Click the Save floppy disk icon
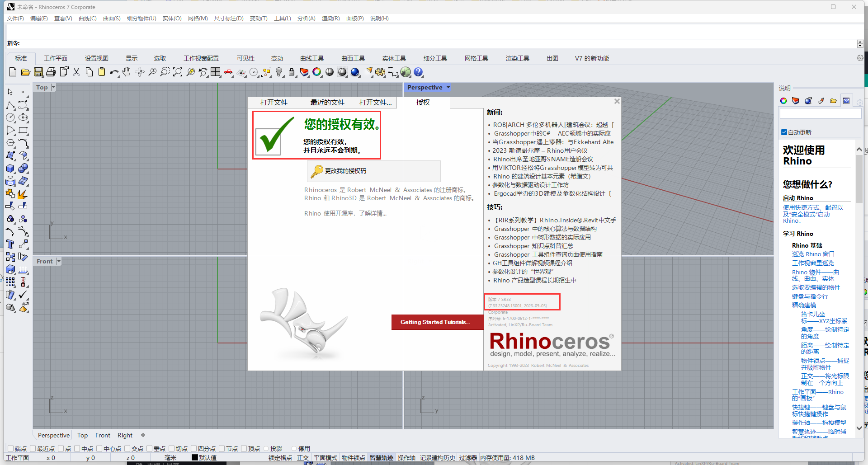 [x=38, y=72]
